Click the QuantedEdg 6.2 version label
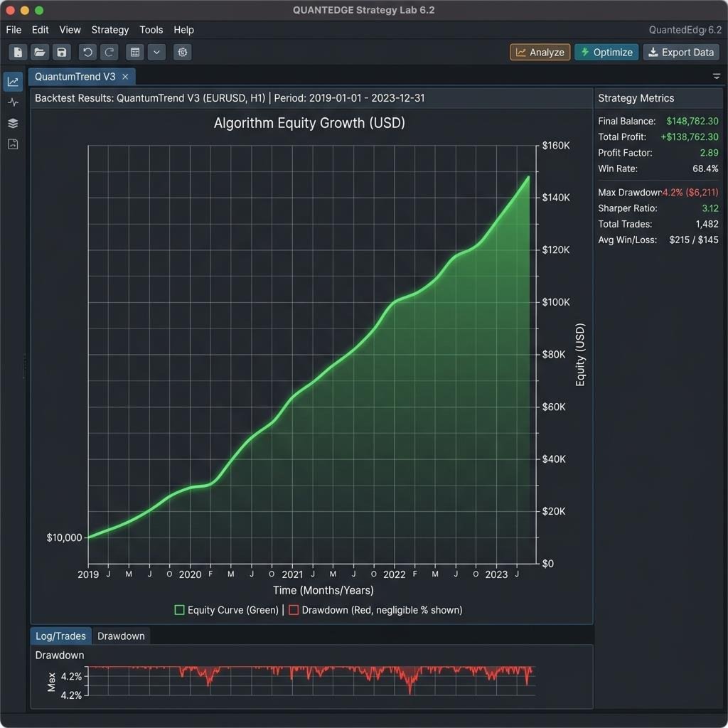The height and width of the screenshot is (728, 728). 685,30
